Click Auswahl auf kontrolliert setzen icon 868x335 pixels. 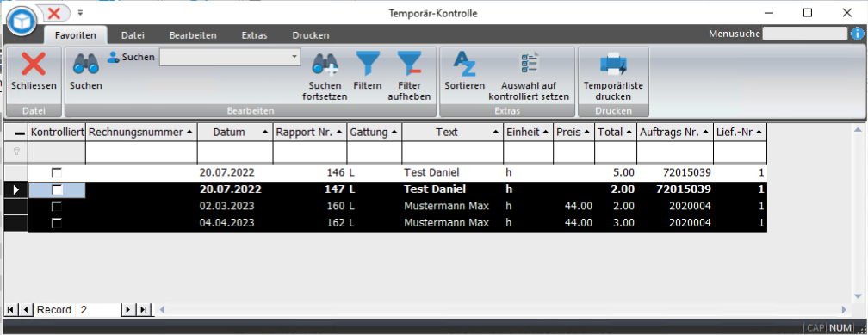529,64
